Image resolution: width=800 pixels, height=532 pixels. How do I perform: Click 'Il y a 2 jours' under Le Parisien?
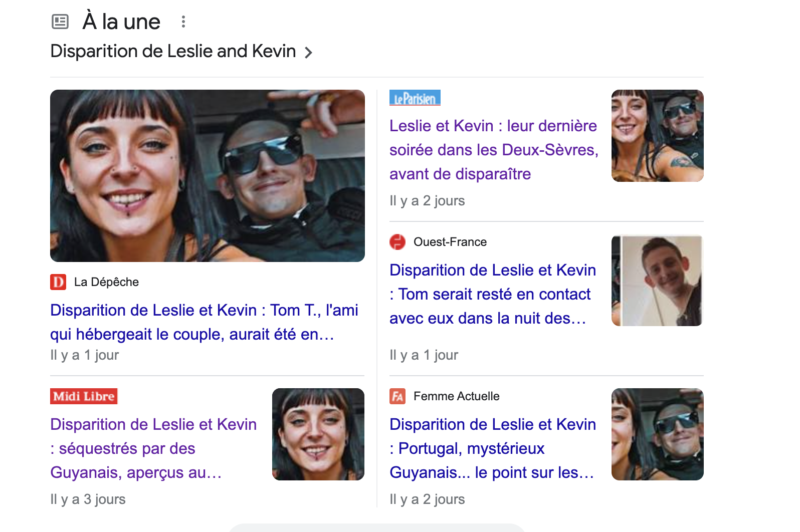point(427,201)
